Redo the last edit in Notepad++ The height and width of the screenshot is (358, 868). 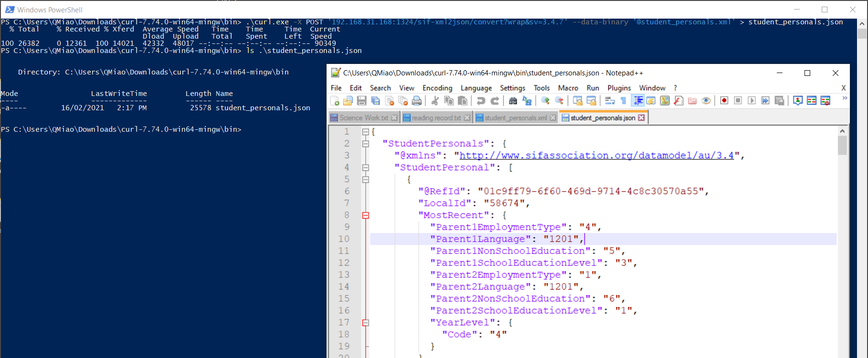click(495, 101)
